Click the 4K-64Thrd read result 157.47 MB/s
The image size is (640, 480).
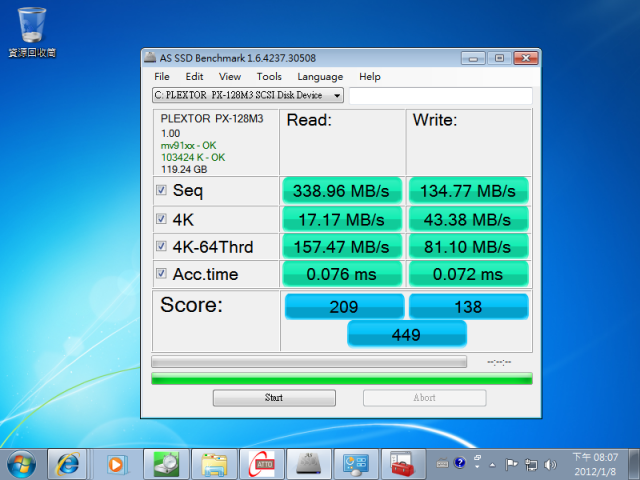coord(342,247)
